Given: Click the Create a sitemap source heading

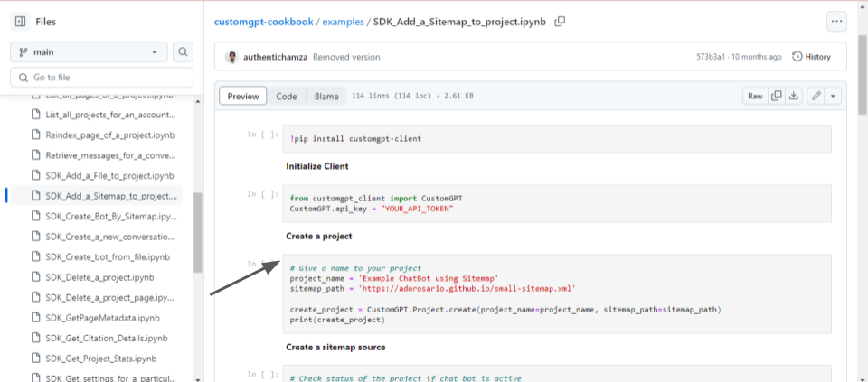Looking at the screenshot, I should coord(335,347).
